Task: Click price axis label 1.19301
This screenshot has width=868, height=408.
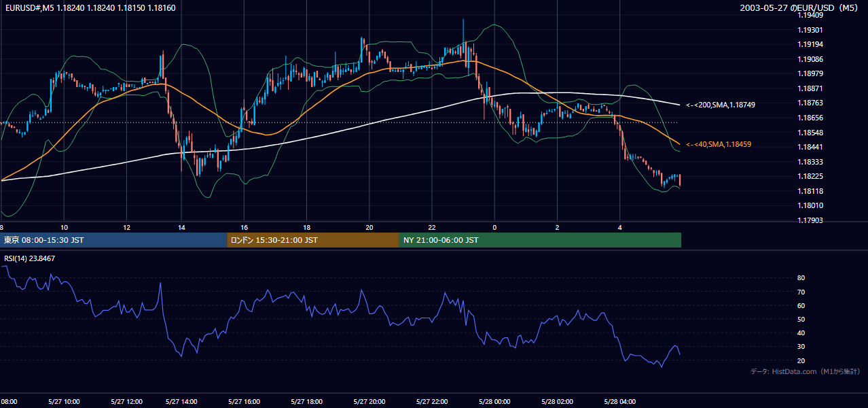Action: 811,31
